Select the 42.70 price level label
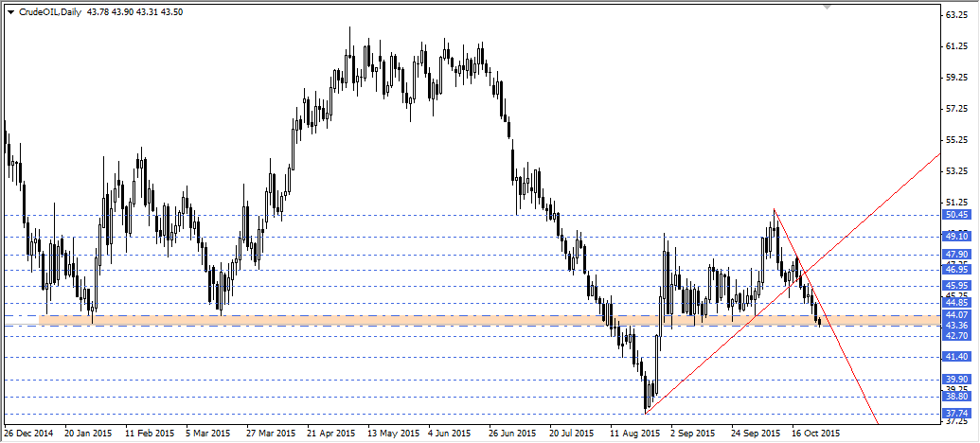The width and height of the screenshot is (980, 443). (x=956, y=336)
